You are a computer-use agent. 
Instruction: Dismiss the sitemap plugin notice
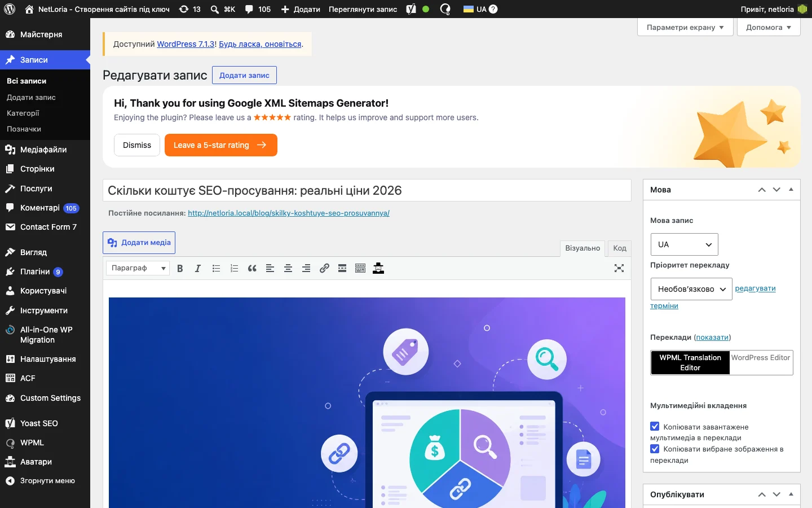click(137, 145)
